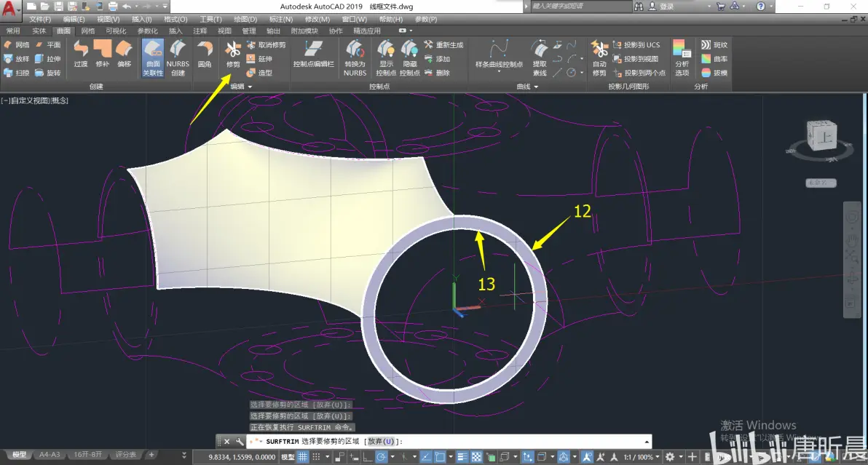Click 投影到两个点 tool
The height and width of the screenshot is (465, 868).
click(639, 73)
